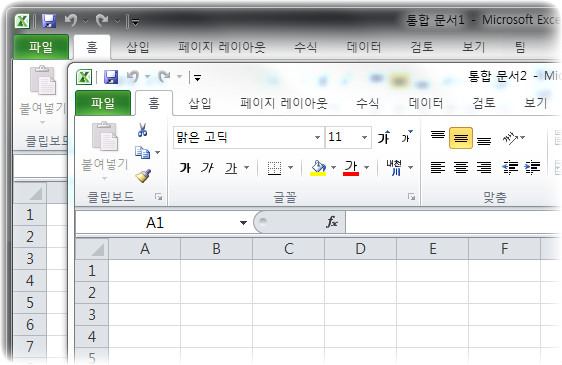
Task: Click the fx insert function icon
Action: click(332, 222)
